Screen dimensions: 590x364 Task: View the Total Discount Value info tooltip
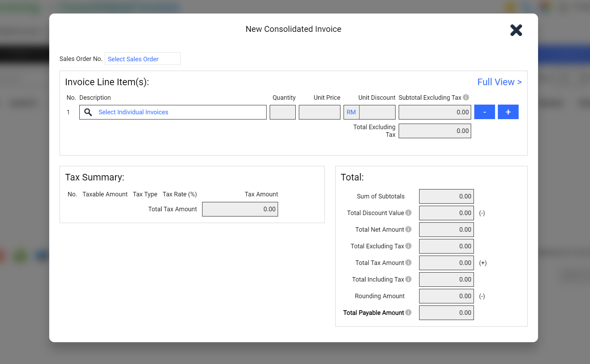click(408, 213)
